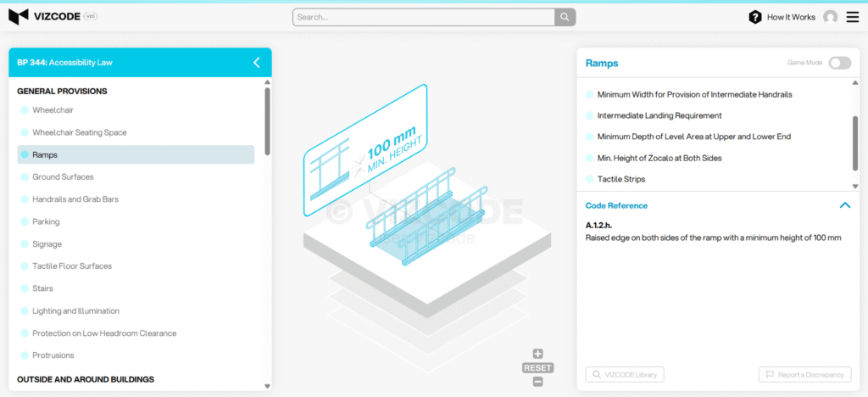Select Tactile Floor Surfaces in sidebar
Viewport: 868px width, 397px height.
(72, 266)
